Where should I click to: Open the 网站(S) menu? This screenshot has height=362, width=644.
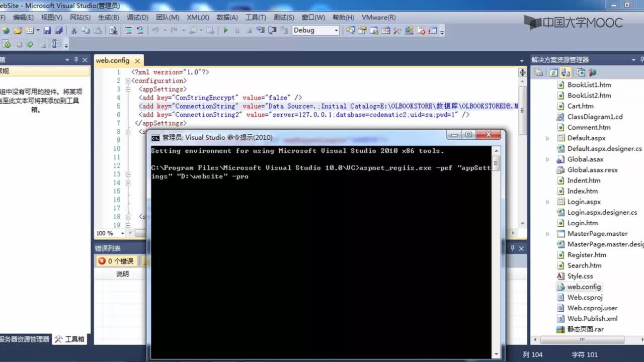[x=80, y=17]
